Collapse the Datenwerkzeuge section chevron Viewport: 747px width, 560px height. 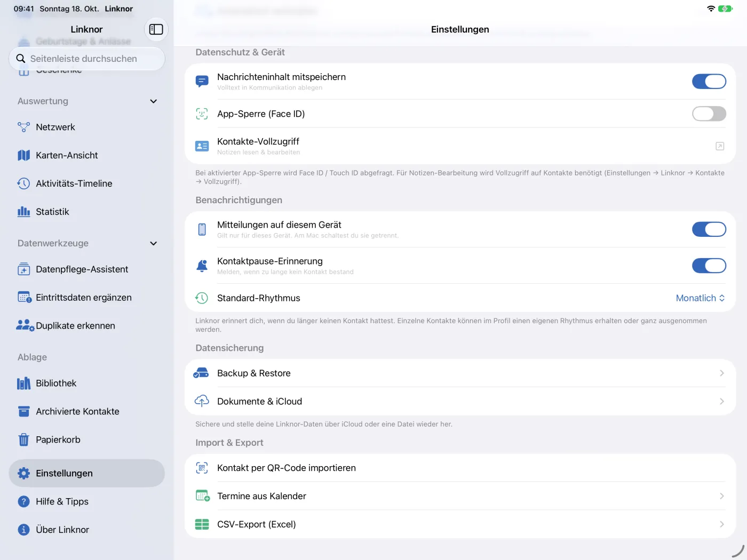[154, 243]
